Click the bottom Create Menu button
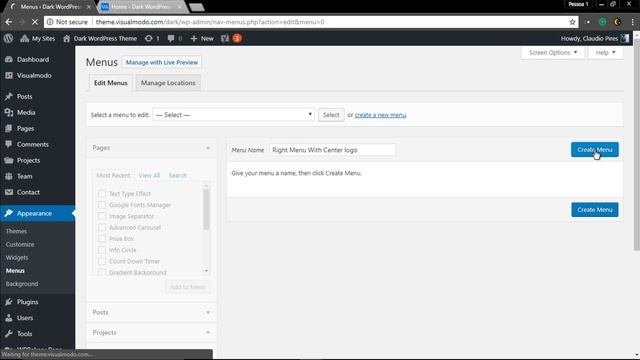This screenshot has height=360, width=640. pos(595,210)
